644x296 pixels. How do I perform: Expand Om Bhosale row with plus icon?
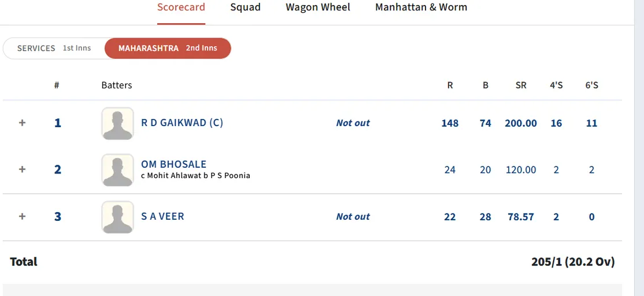22,169
